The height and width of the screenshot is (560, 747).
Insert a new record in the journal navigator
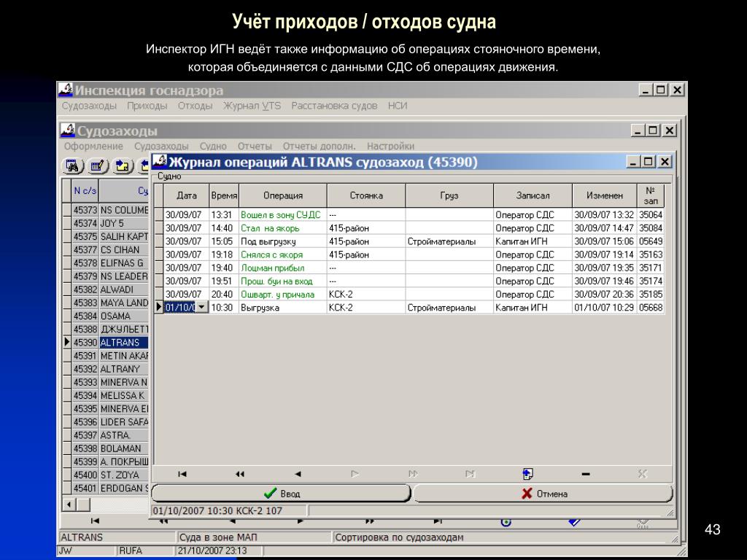pyautogui.click(x=528, y=474)
